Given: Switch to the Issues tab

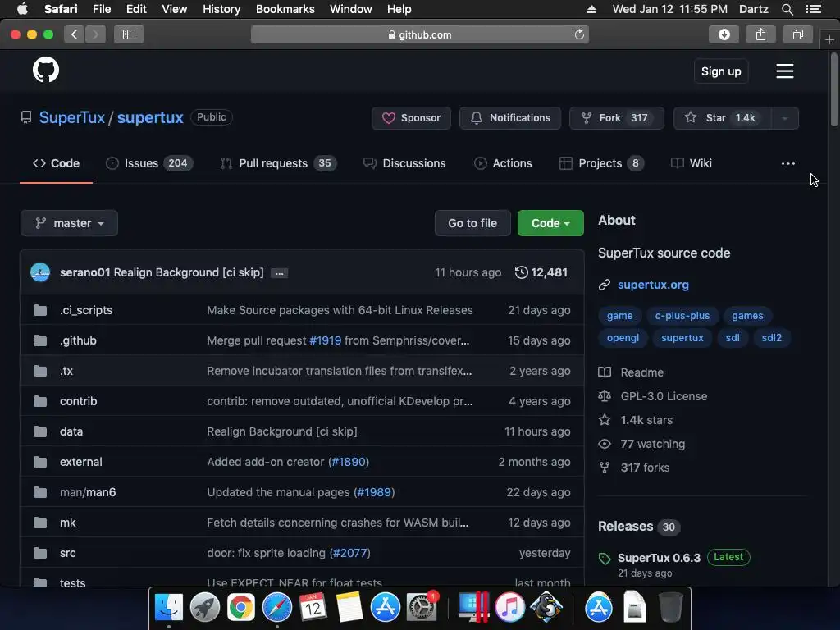Looking at the screenshot, I should point(149,163).
